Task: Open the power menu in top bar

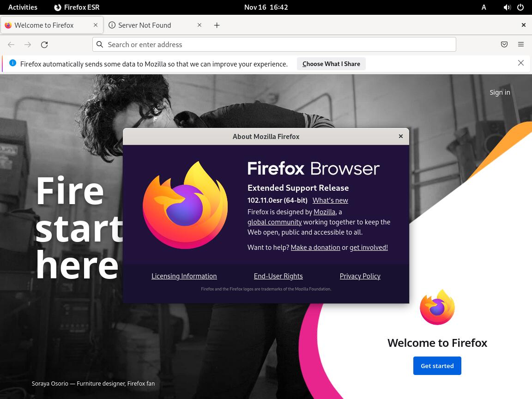Action: click(520, 7)
